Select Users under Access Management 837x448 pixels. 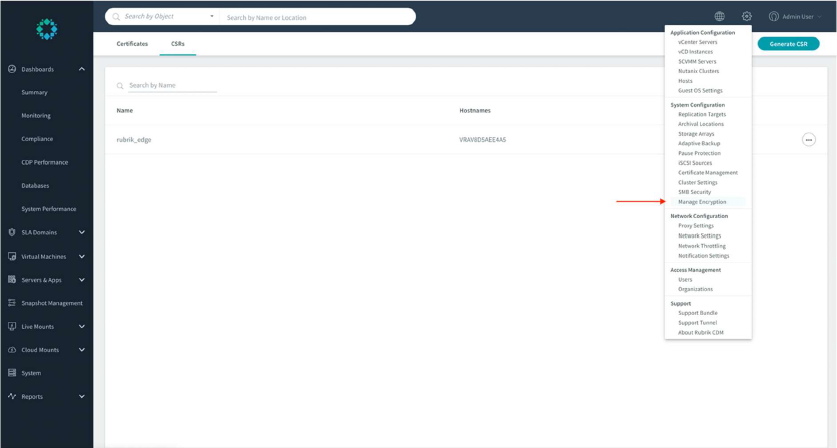685,279
